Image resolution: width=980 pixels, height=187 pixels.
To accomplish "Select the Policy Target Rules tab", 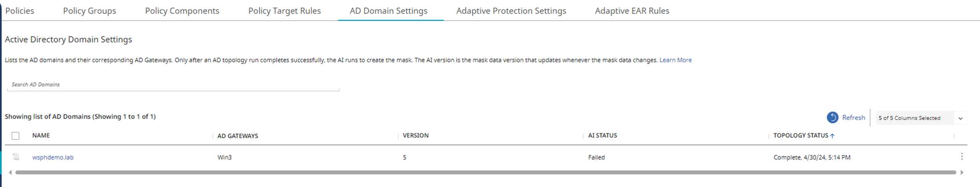I will pos(285,11).
